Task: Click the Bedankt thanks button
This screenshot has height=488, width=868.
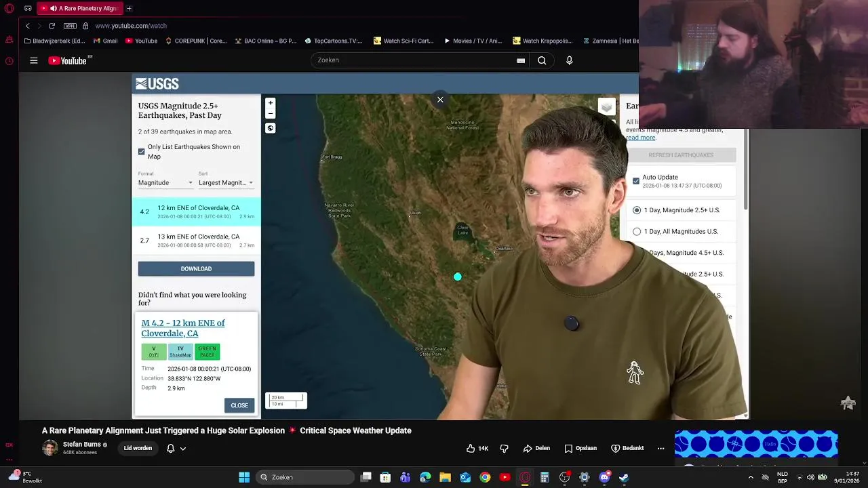Action: (627, 448)
